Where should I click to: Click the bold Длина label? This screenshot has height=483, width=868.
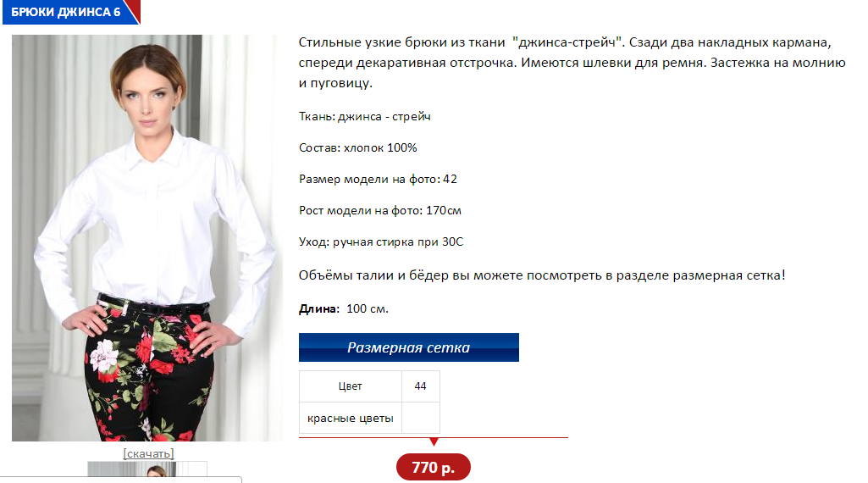(x=319, y=309)
